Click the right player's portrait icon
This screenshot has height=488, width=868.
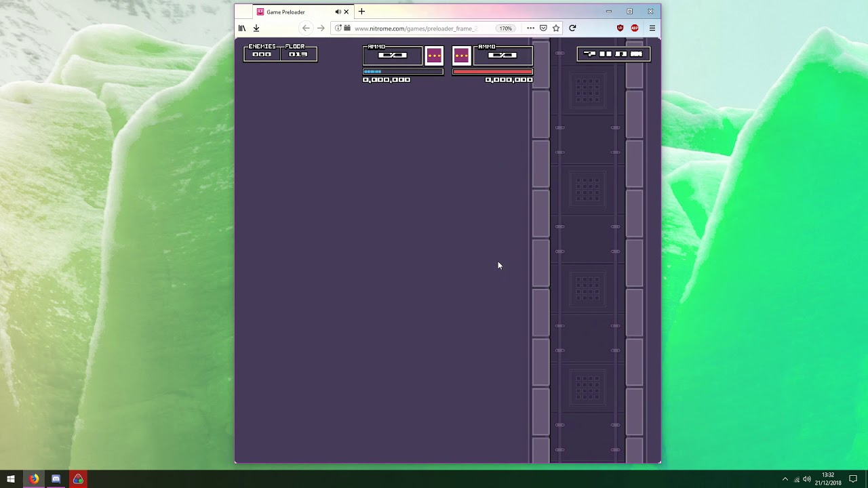point(461,56)
